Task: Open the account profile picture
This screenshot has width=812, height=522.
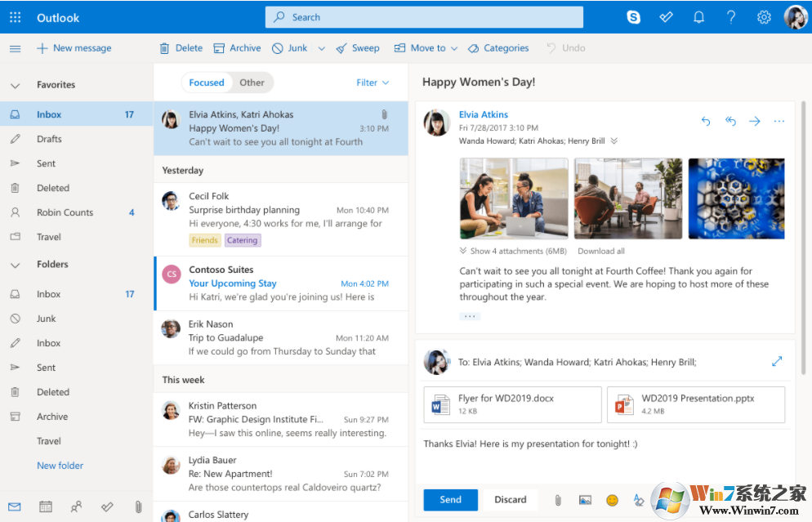Action: 795,17
